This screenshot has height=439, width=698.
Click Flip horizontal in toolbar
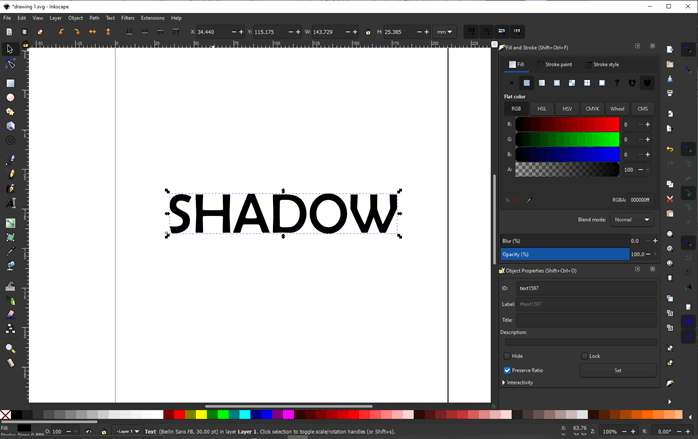[x=92, y=32]
